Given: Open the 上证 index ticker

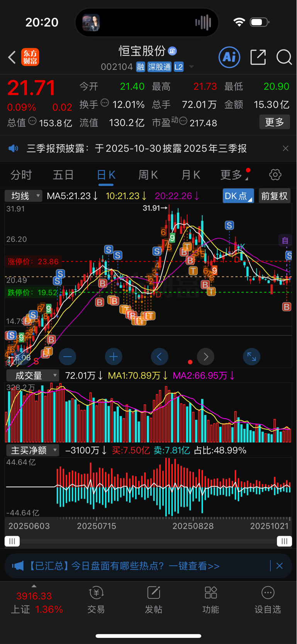Looking at the screenshot, I should [36, 603].
